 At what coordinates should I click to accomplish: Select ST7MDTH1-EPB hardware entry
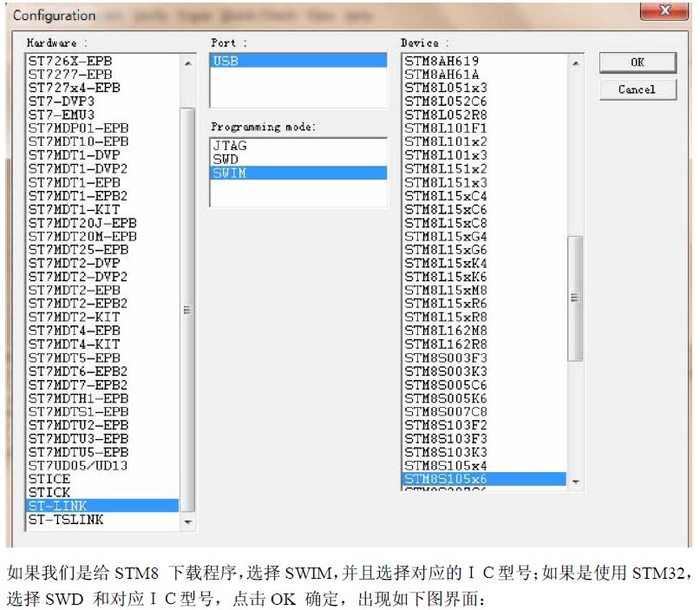tap(102, 398)
